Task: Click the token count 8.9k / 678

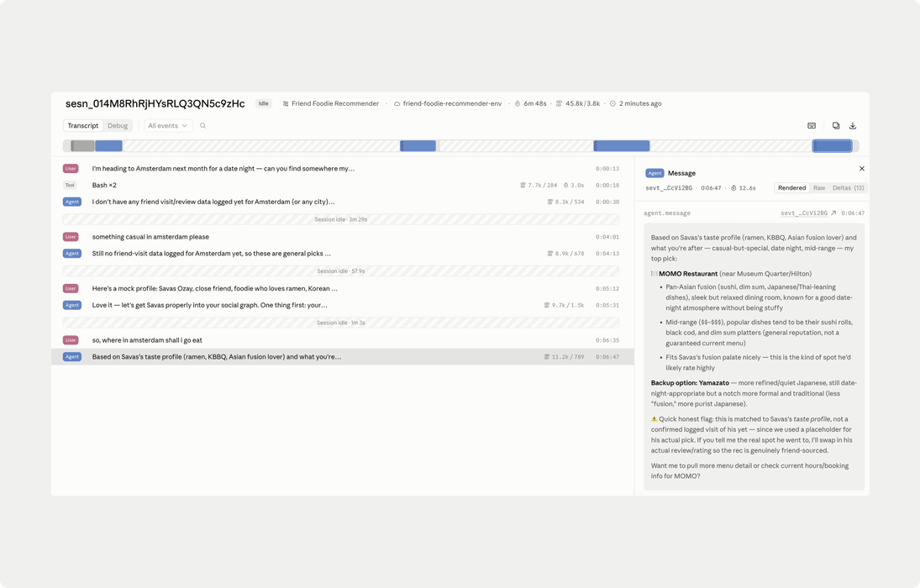Action: tap(565, 254)
